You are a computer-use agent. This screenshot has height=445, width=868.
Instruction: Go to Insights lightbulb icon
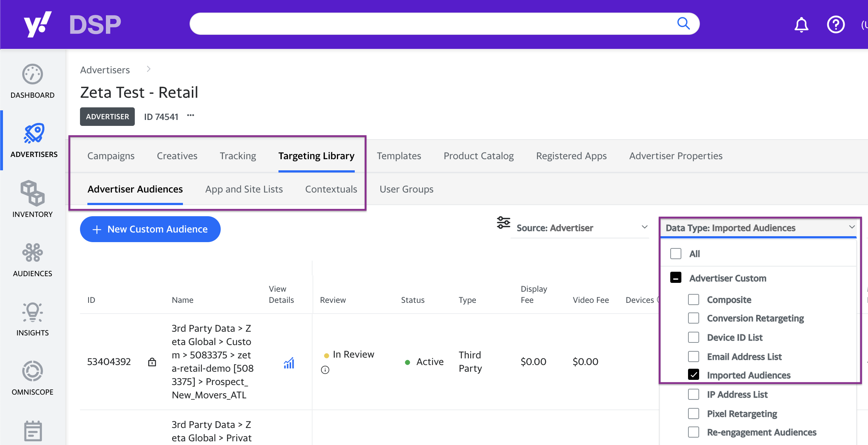click(x=33, y=312)
